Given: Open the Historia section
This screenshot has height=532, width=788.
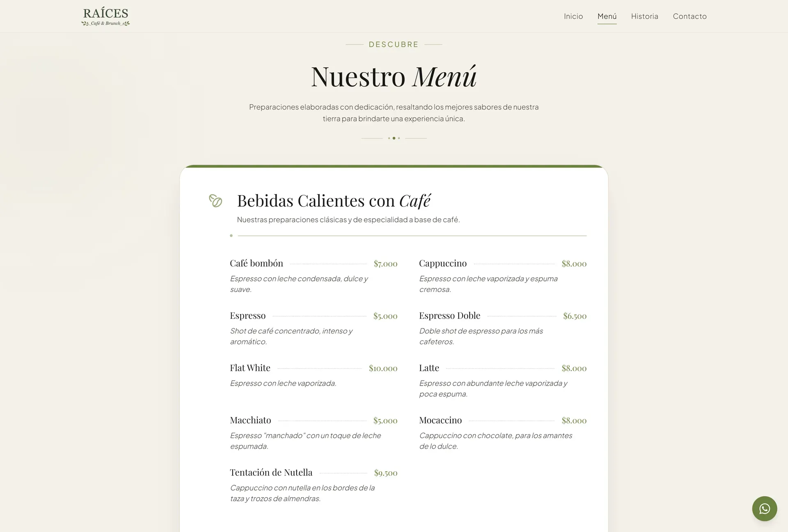Looking at the screenshot, I should (x=644, y=16).
